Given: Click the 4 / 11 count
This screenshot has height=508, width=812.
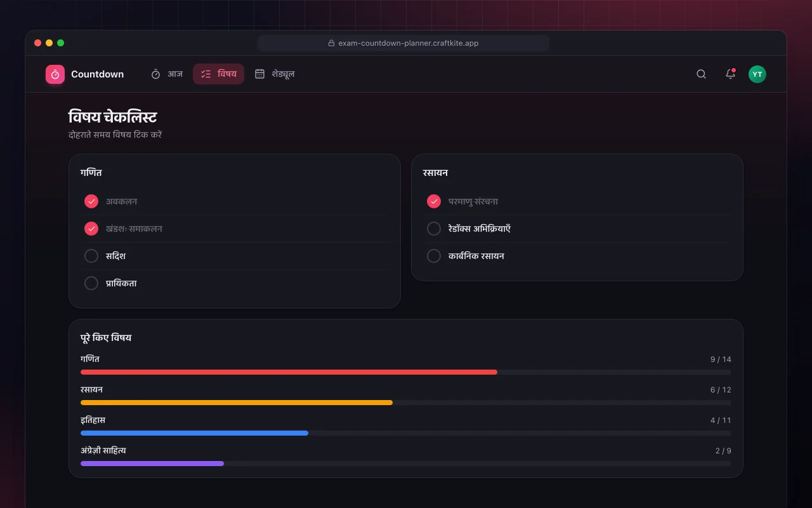Looking at the screenshot, I should click(x=721, y=420).
